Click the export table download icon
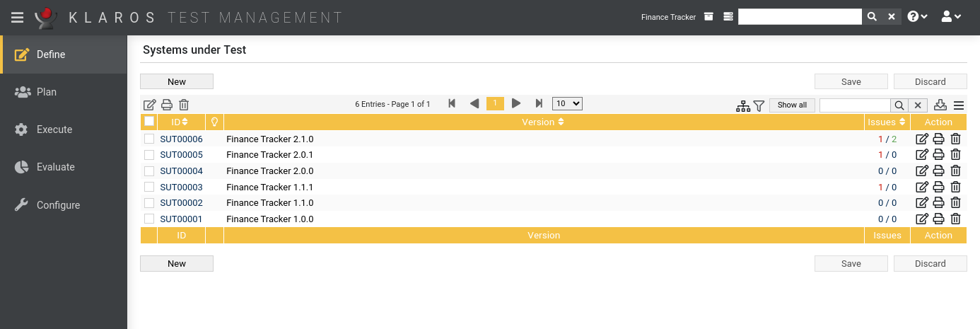 [940, 105]
